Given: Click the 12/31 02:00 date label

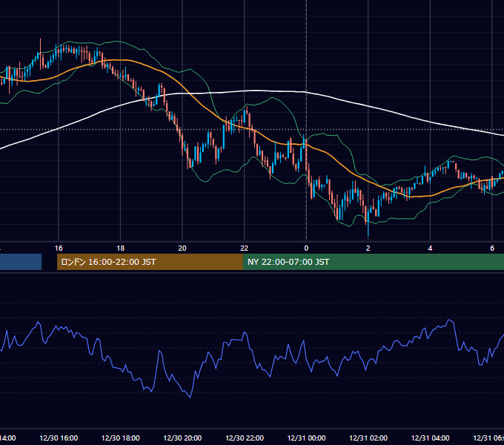Looking at the screenshot, I should coord(368,438).
